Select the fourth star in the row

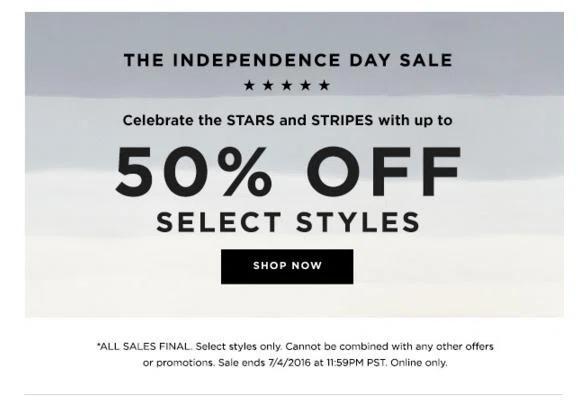click(306, 85)
